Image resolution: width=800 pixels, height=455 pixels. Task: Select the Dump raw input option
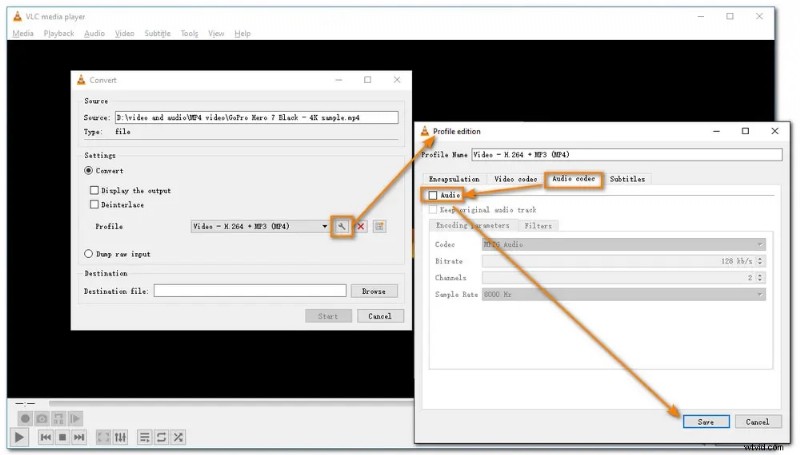[x=89, y=254]
